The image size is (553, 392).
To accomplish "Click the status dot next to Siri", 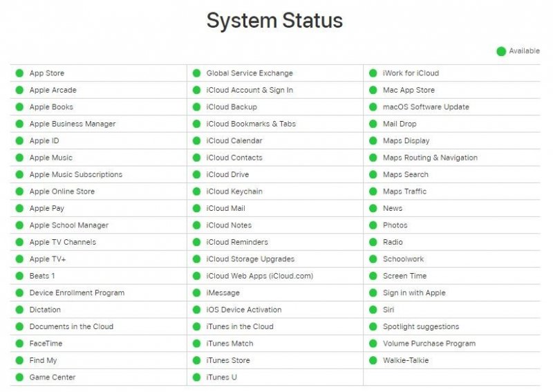I will 373,310.
